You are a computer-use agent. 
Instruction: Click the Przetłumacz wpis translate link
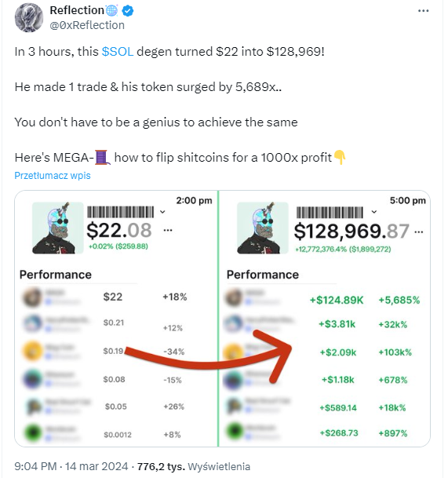[53, 176]
